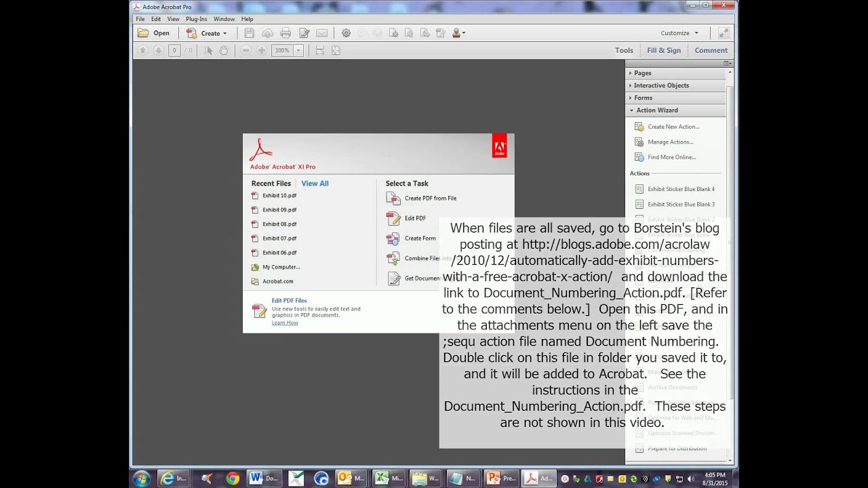
Task: Expand the Interactive Objects section
Action: (675, 85)
